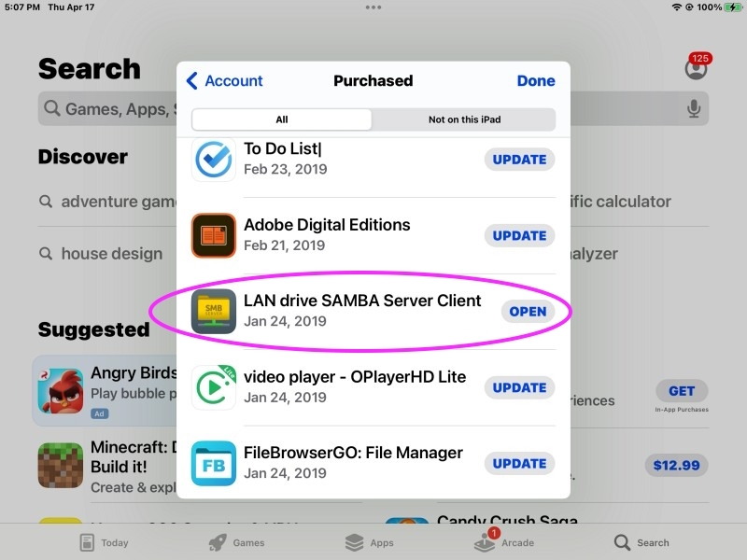Tap the GET button in Suggested

[x=682, y=391]
